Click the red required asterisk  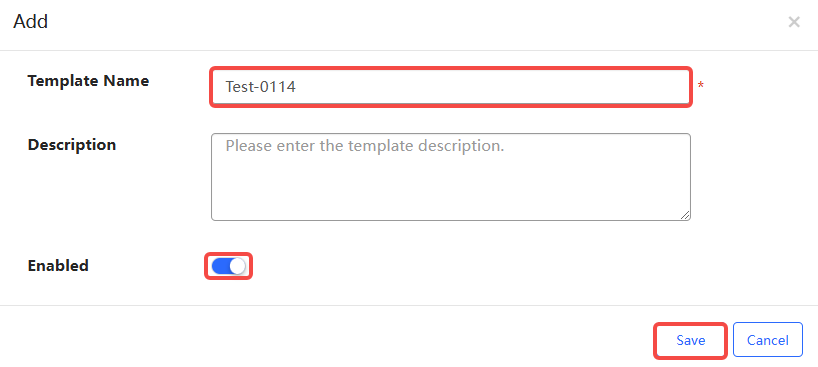[701, 86]
